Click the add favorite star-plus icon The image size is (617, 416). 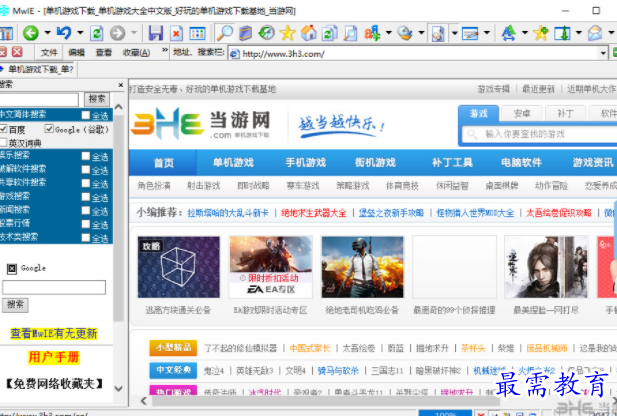point(541,33)
